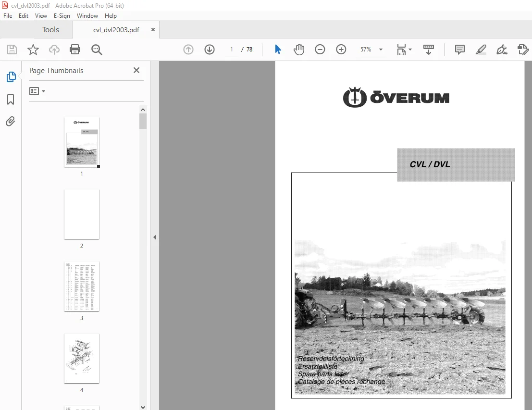The height and width of the screenshot is (410, 532).
Task: Choose the Selection arrow tool
Action: (x=278, y=50)
